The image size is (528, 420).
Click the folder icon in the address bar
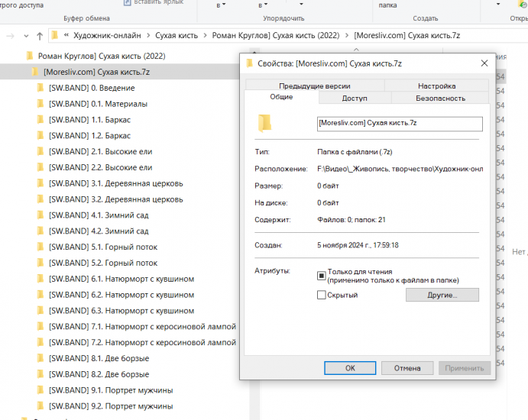(55, 36)
